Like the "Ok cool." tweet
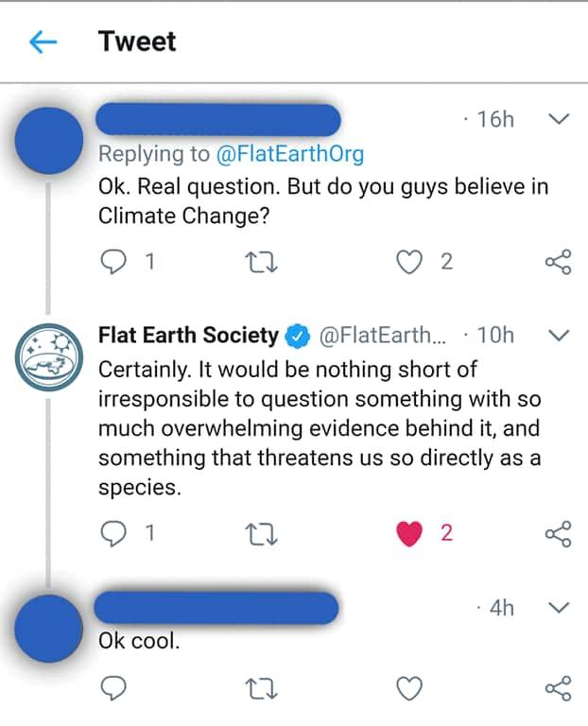 pos(408,690)
